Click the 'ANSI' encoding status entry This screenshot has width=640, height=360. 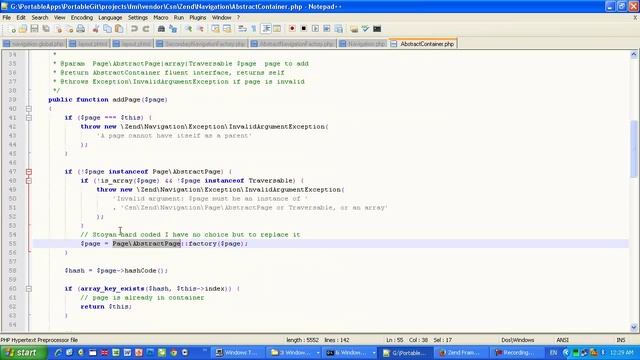pos(562,340)
